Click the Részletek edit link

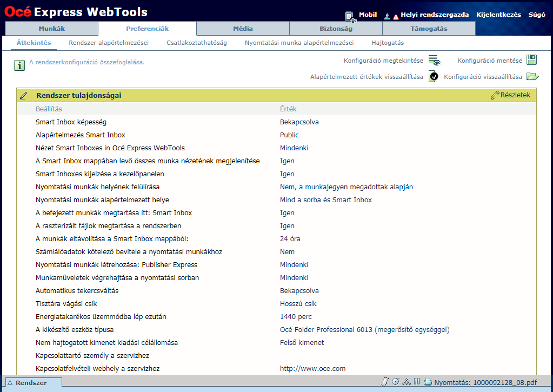[x=515, y=95]
